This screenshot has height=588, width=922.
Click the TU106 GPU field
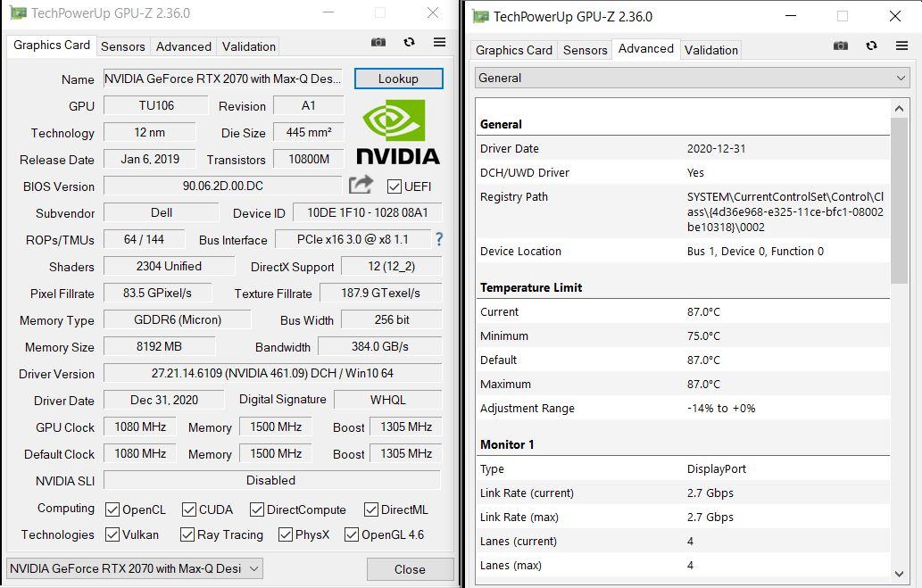(156, 105)
